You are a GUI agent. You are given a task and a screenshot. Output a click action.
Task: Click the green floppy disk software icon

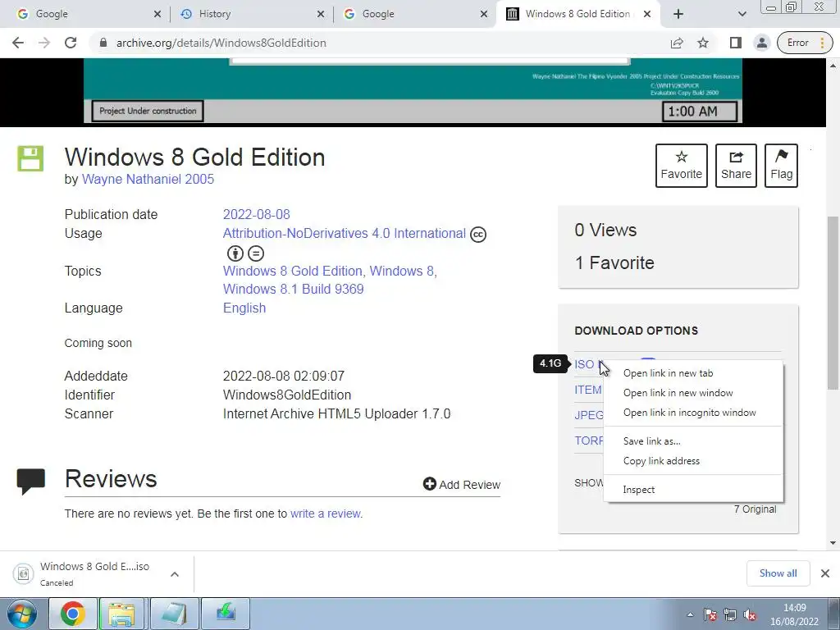(30, 158)
